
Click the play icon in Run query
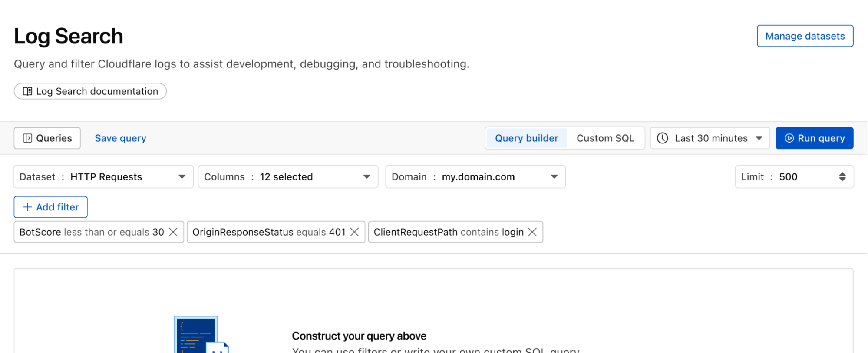(789, 138)
